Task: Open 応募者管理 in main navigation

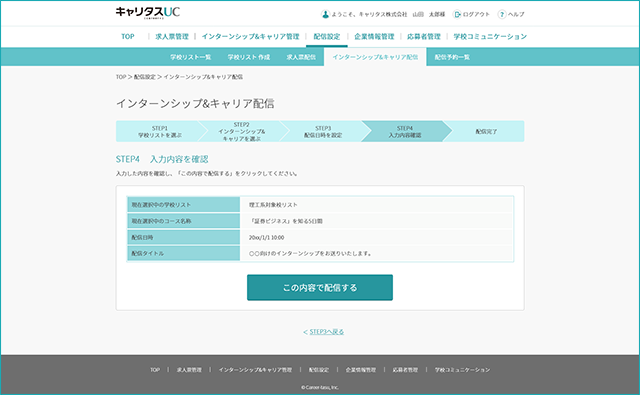Action: [x=424, y=36]
